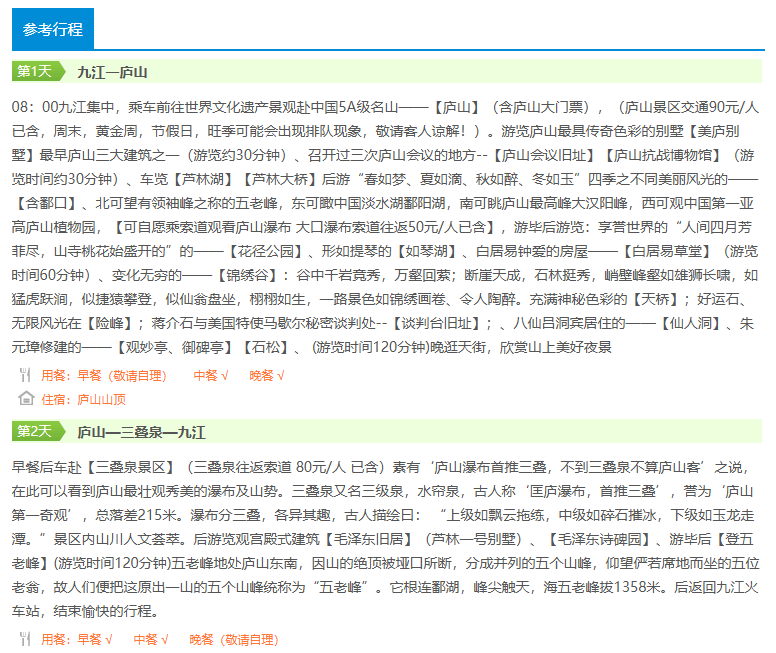
Task: Click 中餐 √ on day 1
Action: coord(211,376)
